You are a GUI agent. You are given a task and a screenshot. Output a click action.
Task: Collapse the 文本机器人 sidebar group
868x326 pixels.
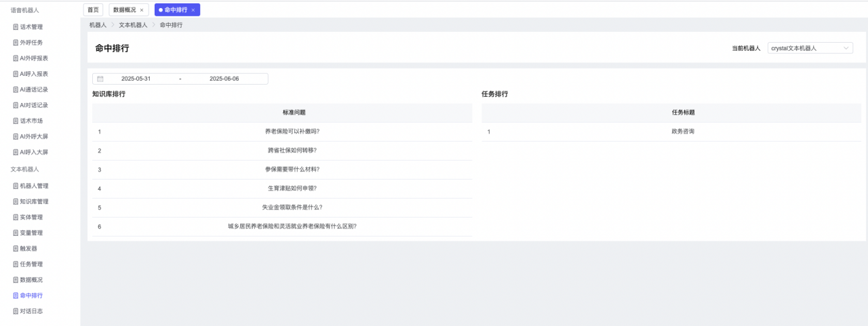[x=24, y=169]
